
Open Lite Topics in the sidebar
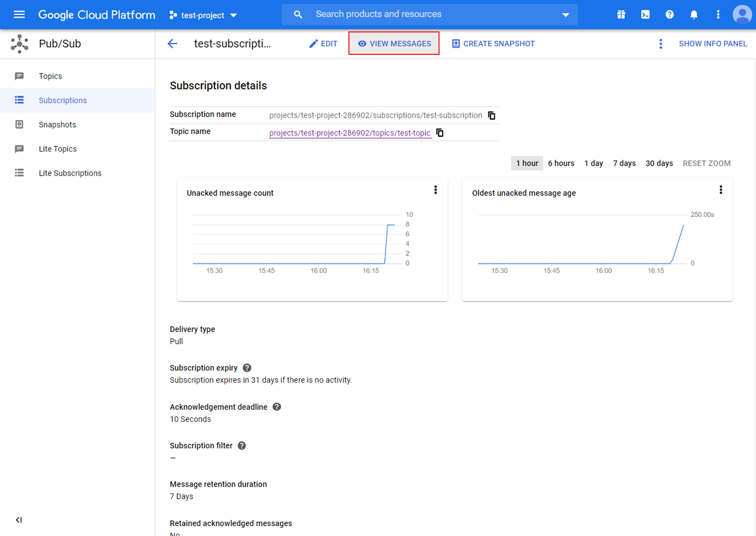pyautogui.click(x=77, y=149)
